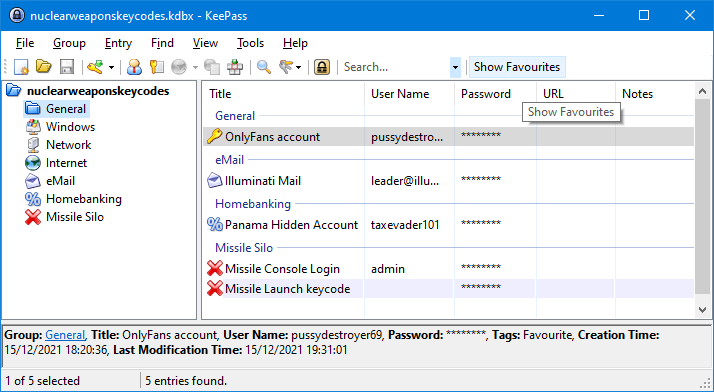Toggle the Show Favourites button

click(517, 67)
